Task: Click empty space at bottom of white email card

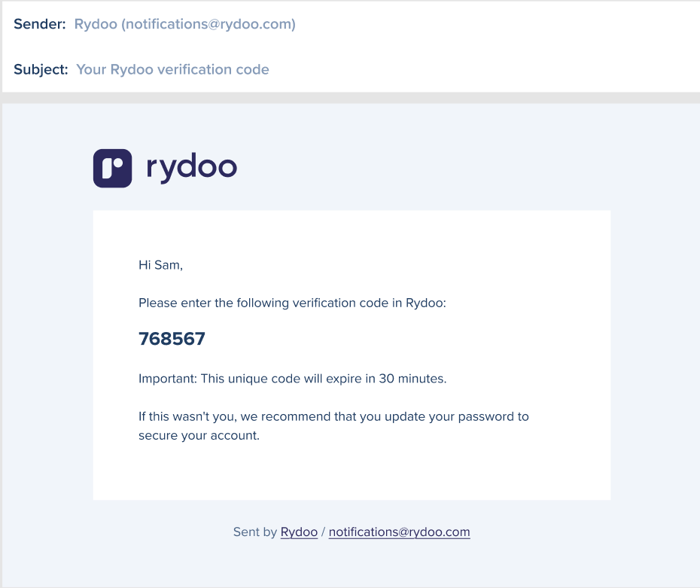Action: pos(351,474)
